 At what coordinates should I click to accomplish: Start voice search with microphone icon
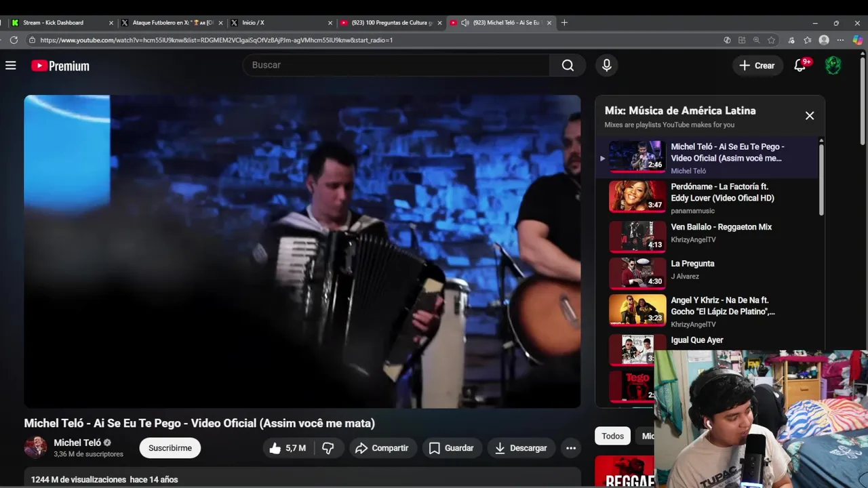[x=607, y=65]
